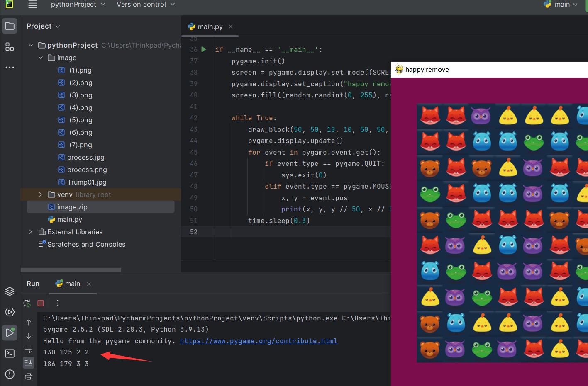The height and width of the screenshot is (386, 588).
Task: Click the Run panel title
Action: coord(33,284)
